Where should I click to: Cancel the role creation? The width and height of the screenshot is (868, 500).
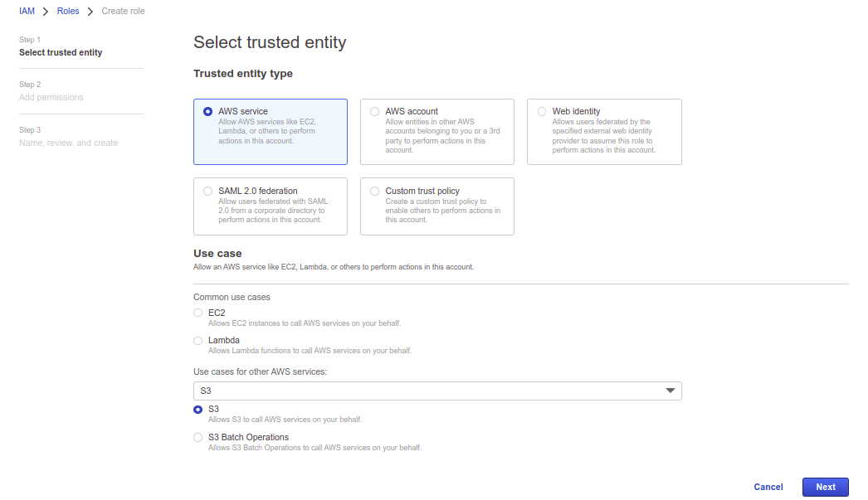tap(768, 488)
